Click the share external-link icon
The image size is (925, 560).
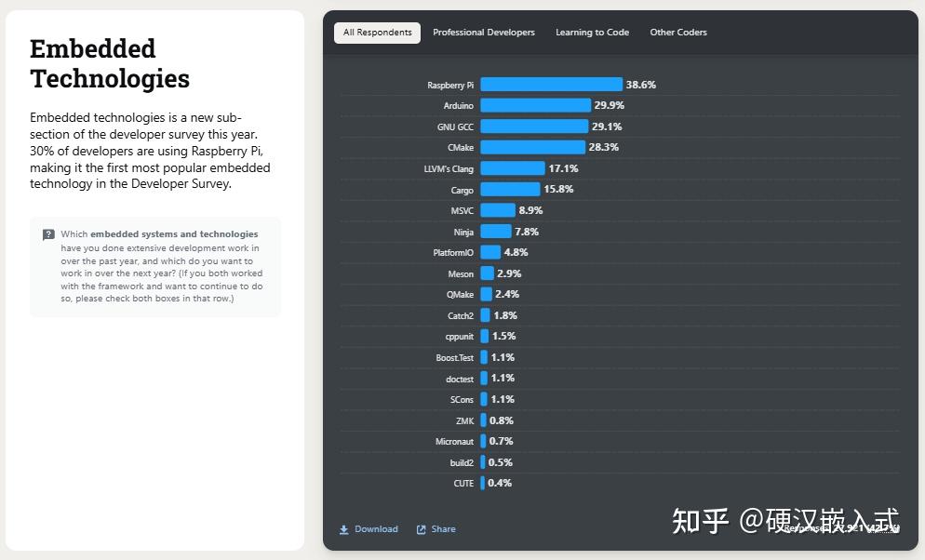click(x=422, y=529)
